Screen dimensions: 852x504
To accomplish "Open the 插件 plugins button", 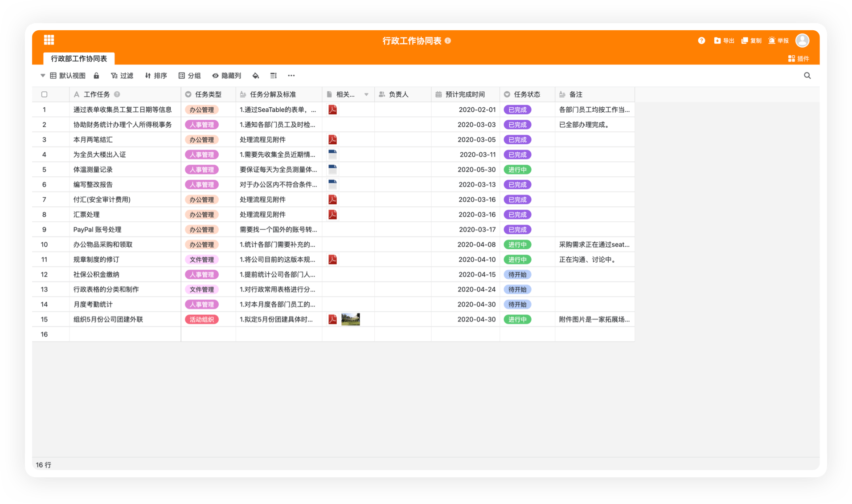I will [799, 59].
